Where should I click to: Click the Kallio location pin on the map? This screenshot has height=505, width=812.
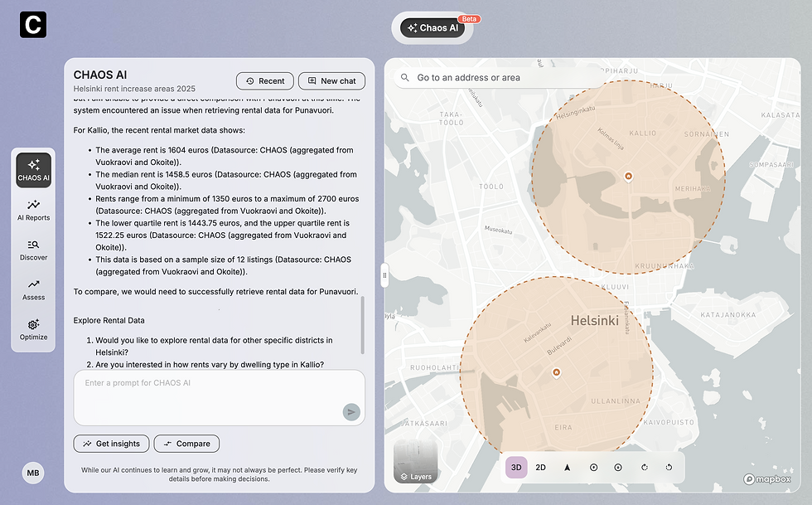coord(628,177)
